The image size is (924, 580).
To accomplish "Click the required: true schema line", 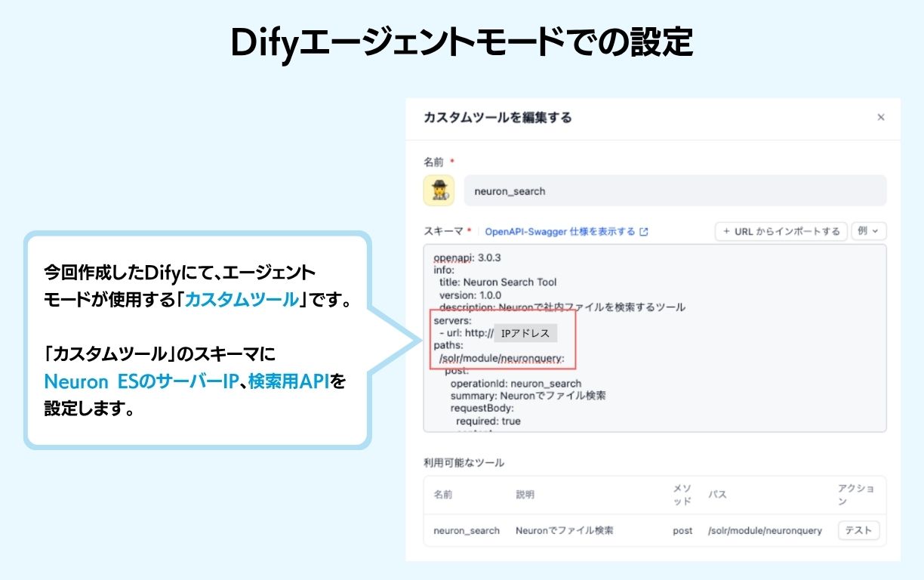I will (x=488, y=421).
